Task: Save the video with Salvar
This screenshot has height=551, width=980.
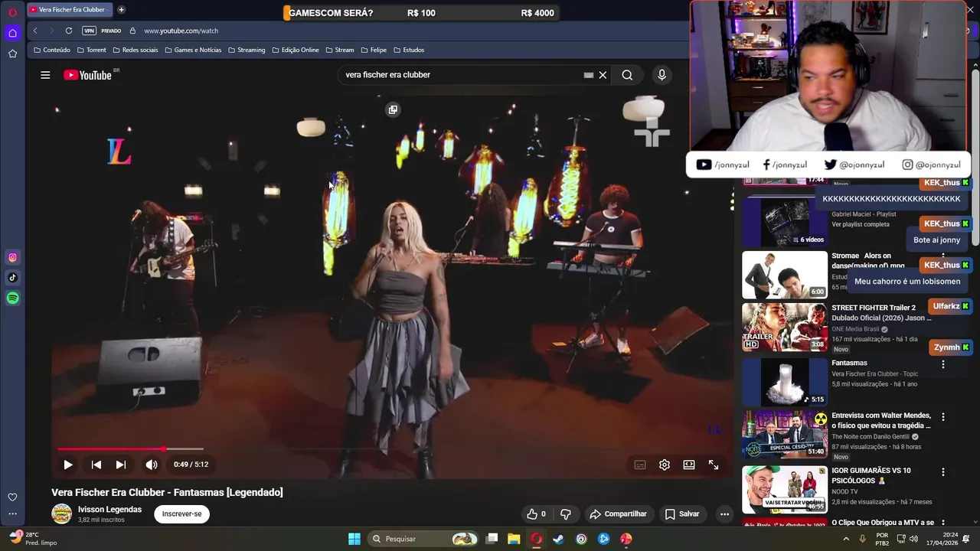Action: coord(682,514)
